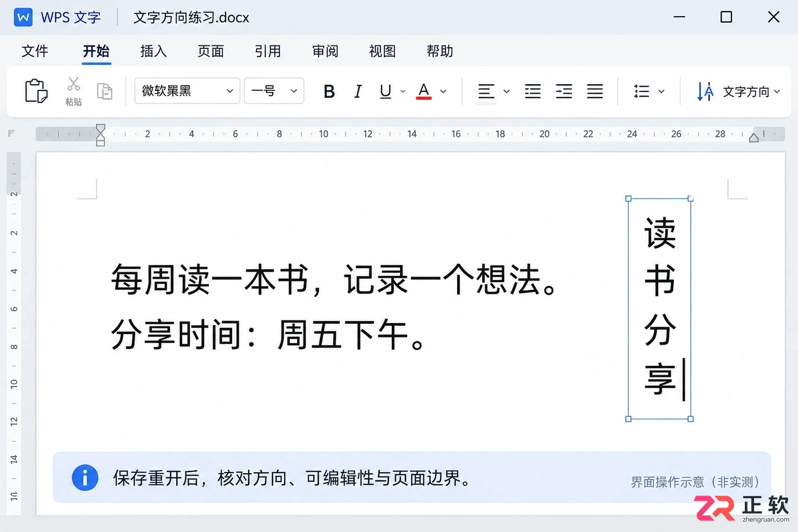Toggle bold formatting
798x532 pixels.
tap(329, 91)
